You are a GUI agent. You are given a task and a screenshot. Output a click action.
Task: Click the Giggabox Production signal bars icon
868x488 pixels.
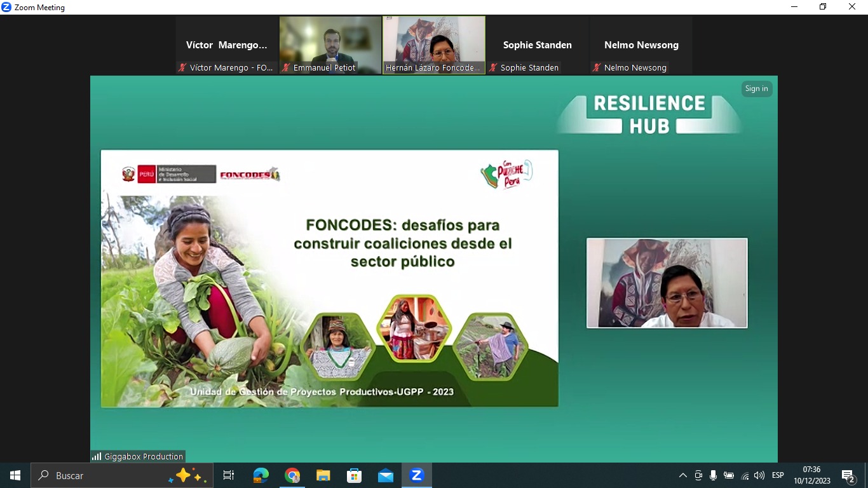[97, 456]
